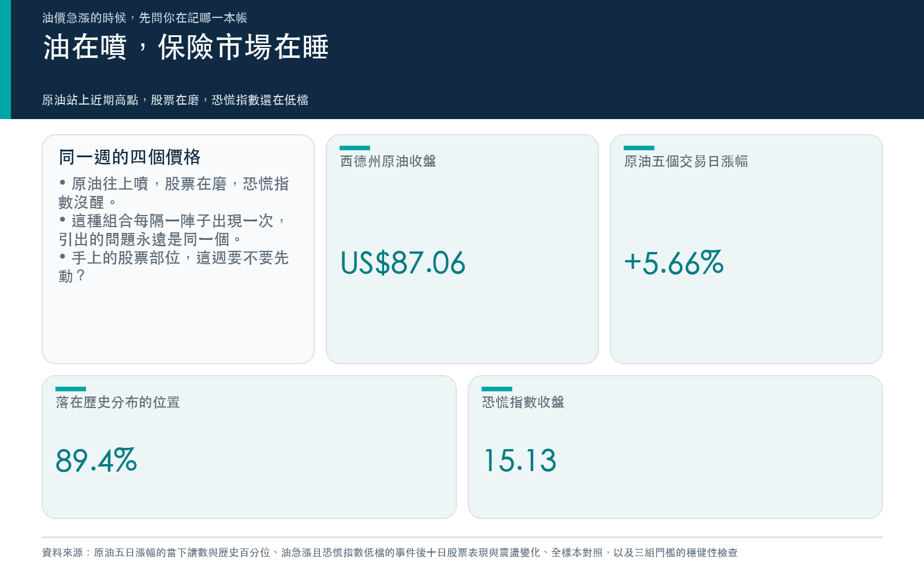Select the value 15.13
The height and width of the screenshot is (578, 924).
point(520,461)
